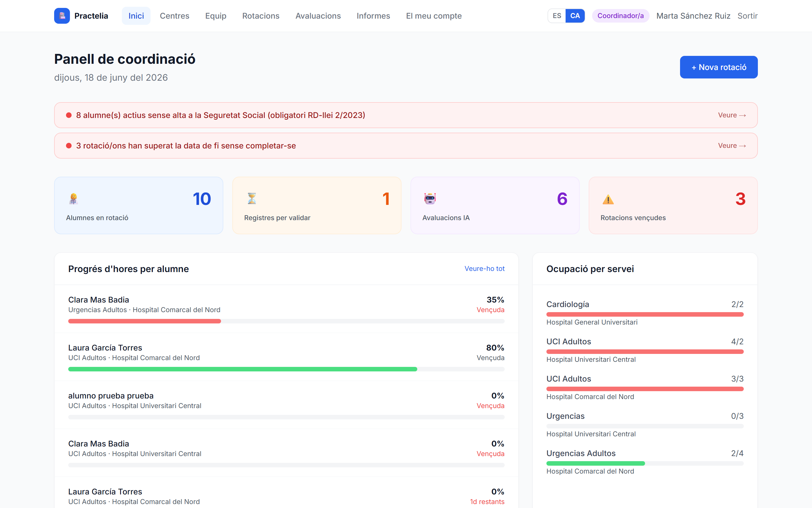Open Veure-ho tot in Progrés d'hores
The image size is (812, 508).
(484, 268)
